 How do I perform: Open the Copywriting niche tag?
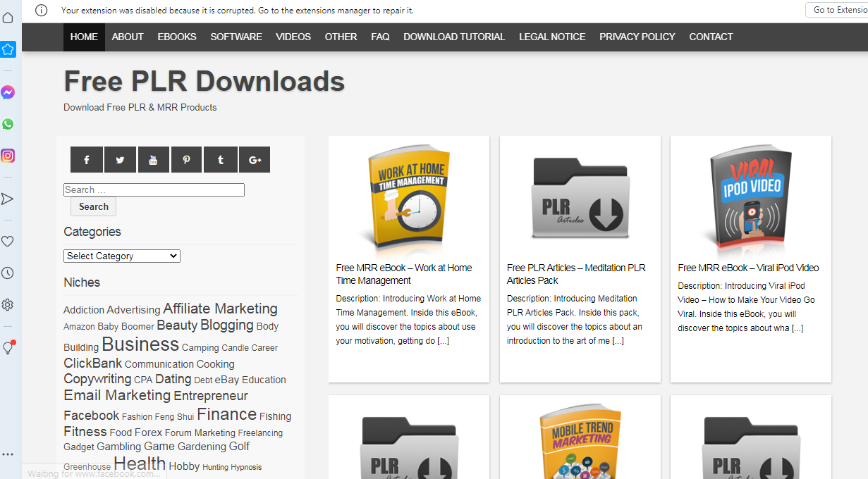coord(97,379)
